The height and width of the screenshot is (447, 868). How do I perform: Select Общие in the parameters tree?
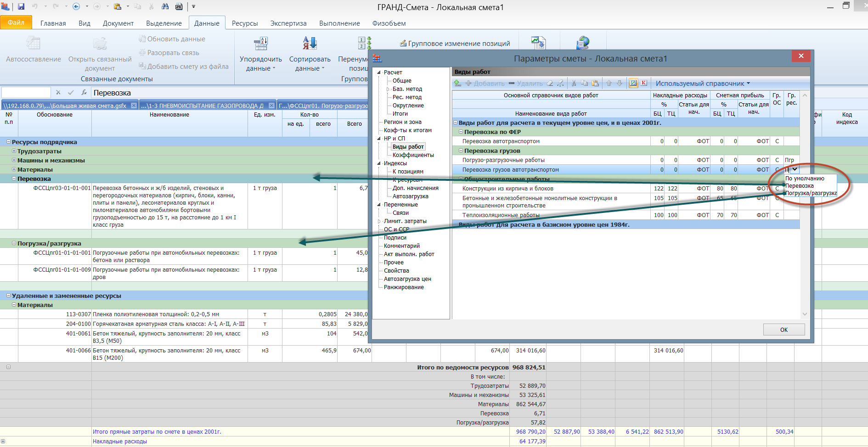(402, 81)
